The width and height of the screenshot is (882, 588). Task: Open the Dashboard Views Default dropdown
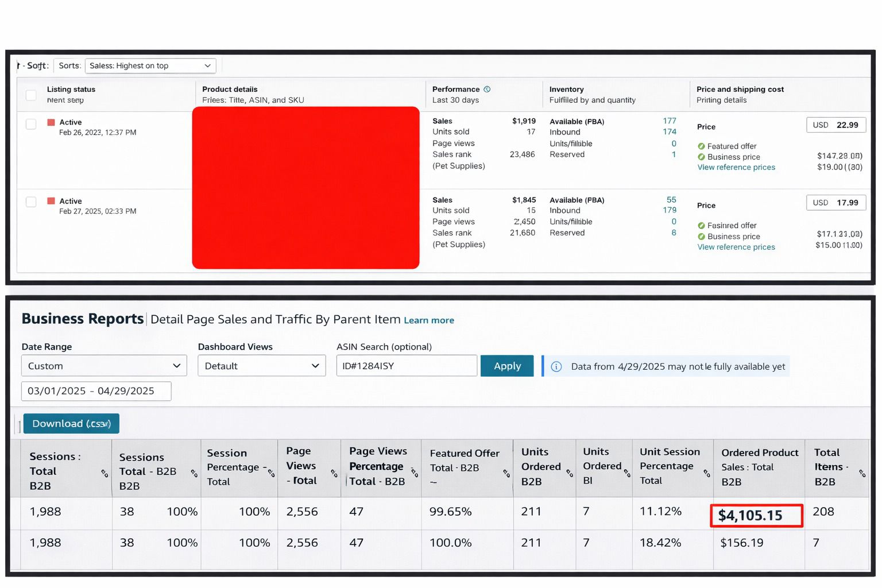point(261,366)
